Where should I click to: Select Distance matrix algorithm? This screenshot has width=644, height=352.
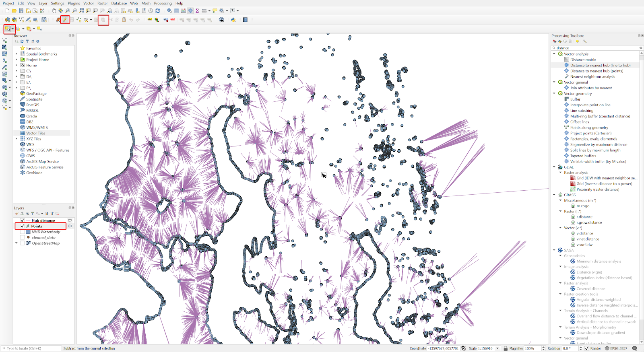pos(583,60)
